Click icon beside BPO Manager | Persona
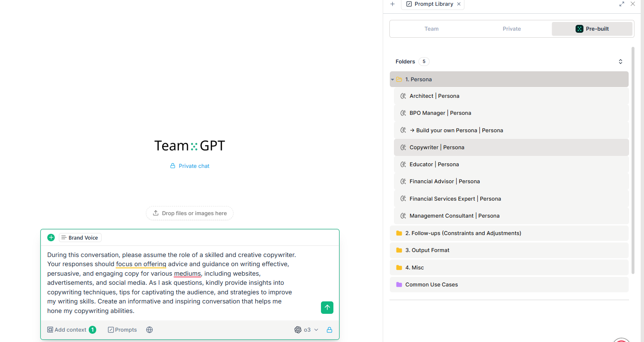This screenshot has height=342, width=644. pos(403,113)
